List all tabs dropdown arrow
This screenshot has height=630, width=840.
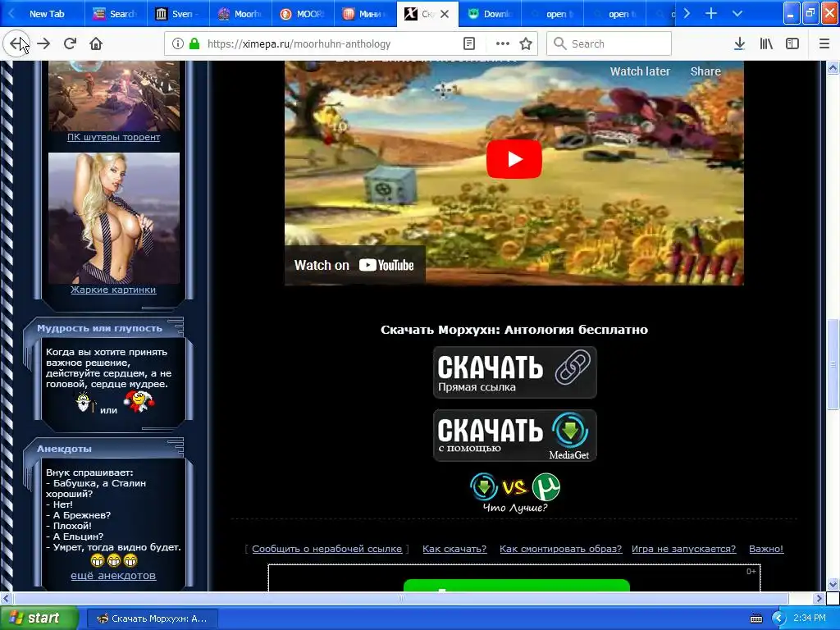(737, 13)
